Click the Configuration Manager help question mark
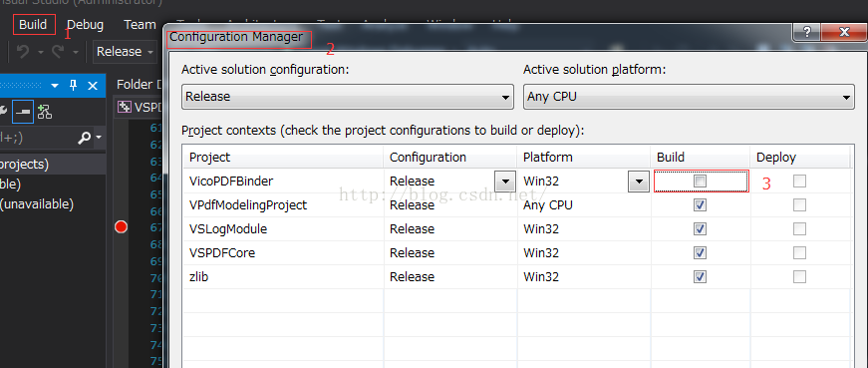 (807, 33)
